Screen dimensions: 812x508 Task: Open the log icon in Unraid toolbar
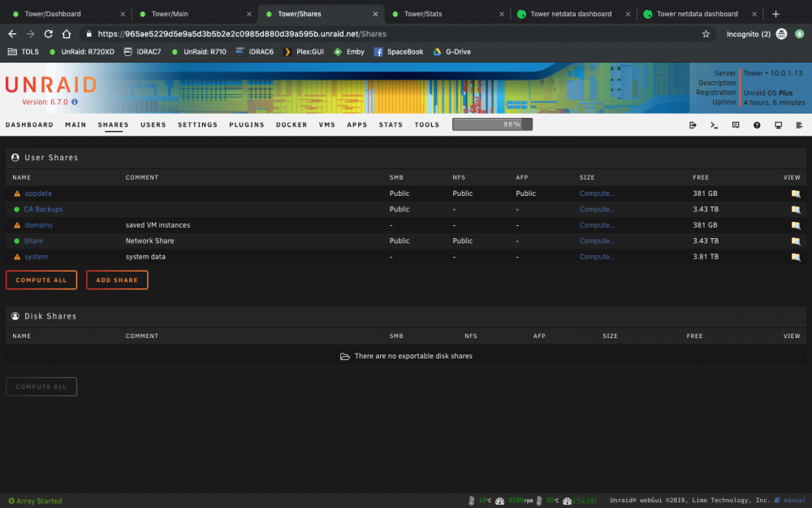[799, 125]
